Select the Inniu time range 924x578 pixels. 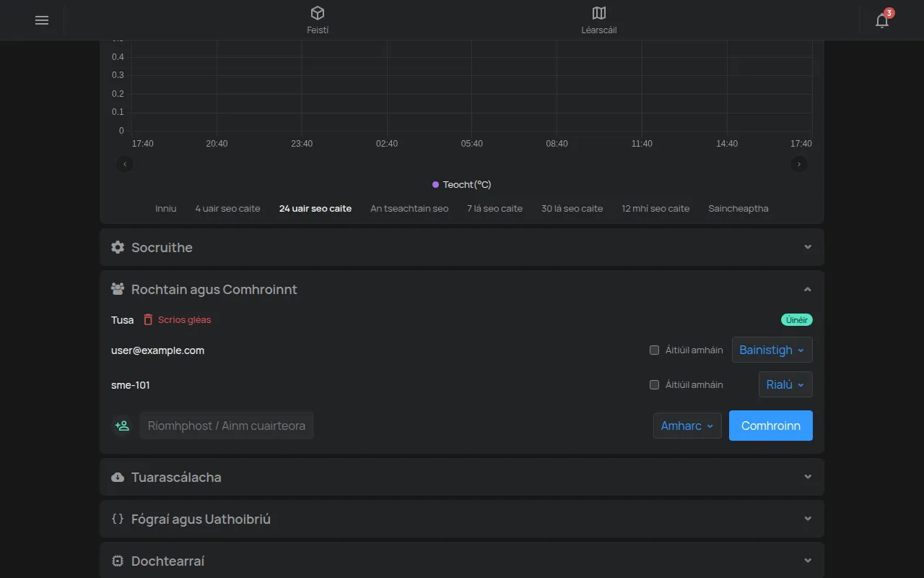click(166, 209)
